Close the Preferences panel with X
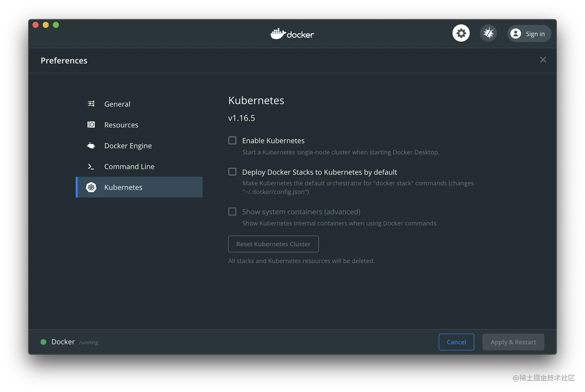 point(543,60)
